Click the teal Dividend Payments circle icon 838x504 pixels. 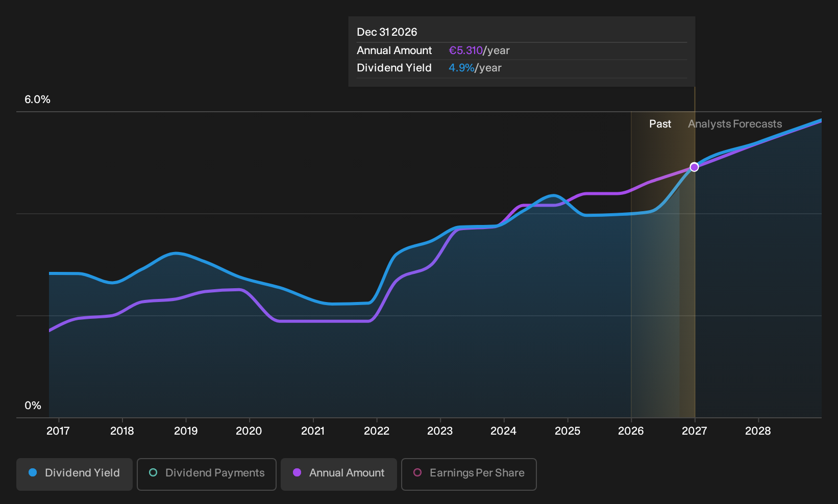(153, 473)
